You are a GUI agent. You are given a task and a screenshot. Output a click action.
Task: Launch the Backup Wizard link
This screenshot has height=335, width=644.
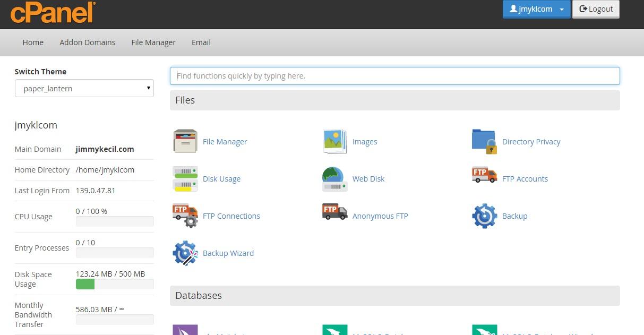228,253
